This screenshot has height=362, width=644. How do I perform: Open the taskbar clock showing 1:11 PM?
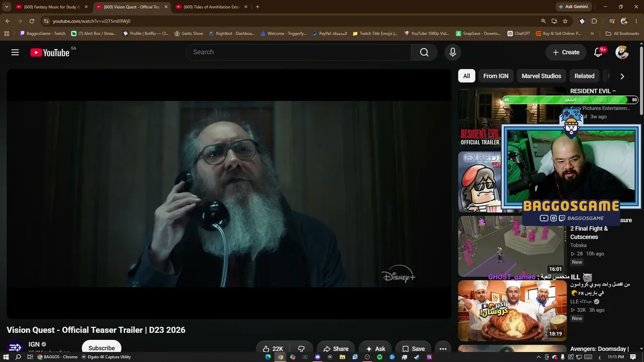click(616, 357)
